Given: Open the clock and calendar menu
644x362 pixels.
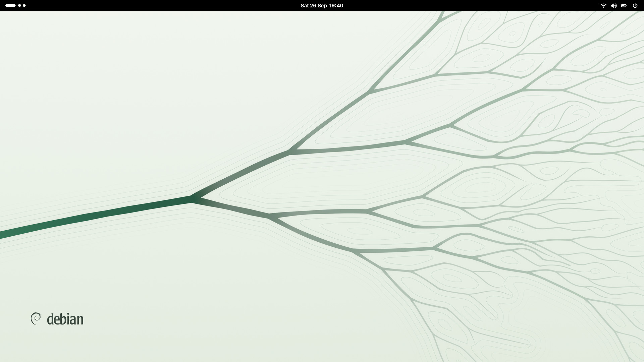Looking at the screenshot, I should point(322,5).
